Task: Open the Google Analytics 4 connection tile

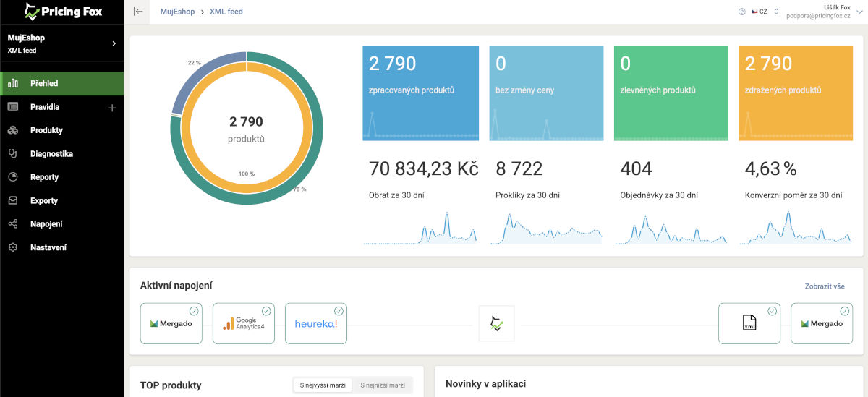Action: (244, 323)
